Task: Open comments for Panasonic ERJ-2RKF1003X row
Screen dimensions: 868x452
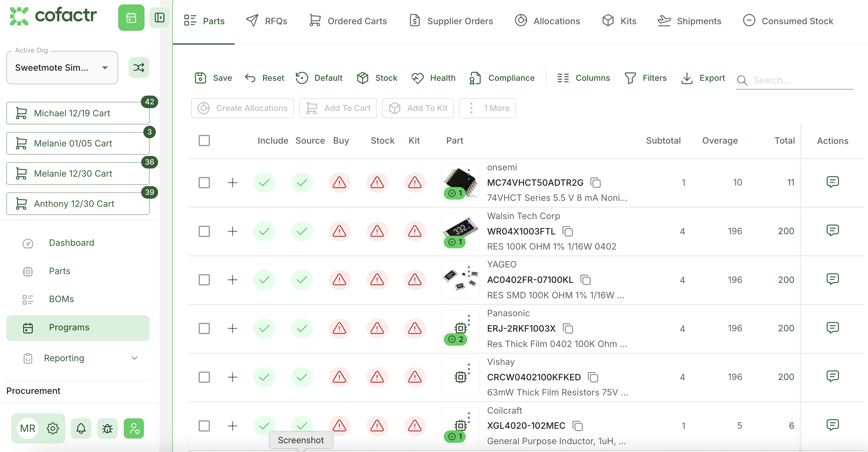Action: pos(832,328)
